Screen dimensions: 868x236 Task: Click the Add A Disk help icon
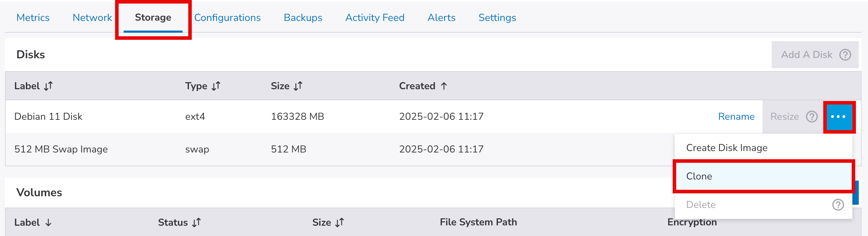pyautogui.click(x=845, y=55)
